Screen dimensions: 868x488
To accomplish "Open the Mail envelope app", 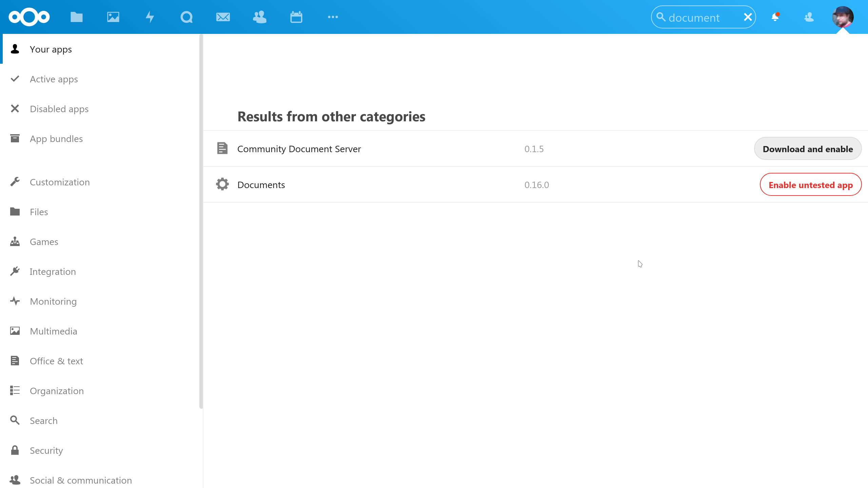I will 223,17.
